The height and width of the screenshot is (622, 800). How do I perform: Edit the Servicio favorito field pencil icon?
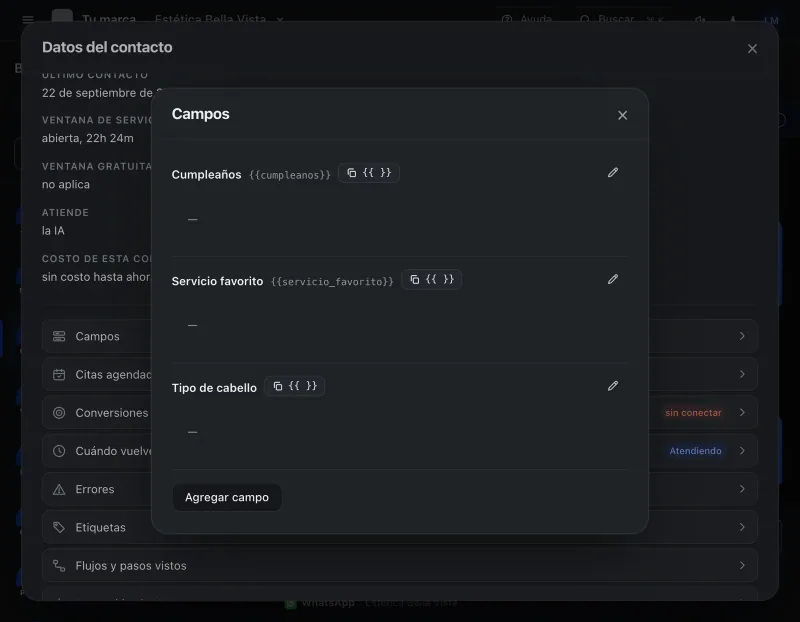[x=613, y=279]
